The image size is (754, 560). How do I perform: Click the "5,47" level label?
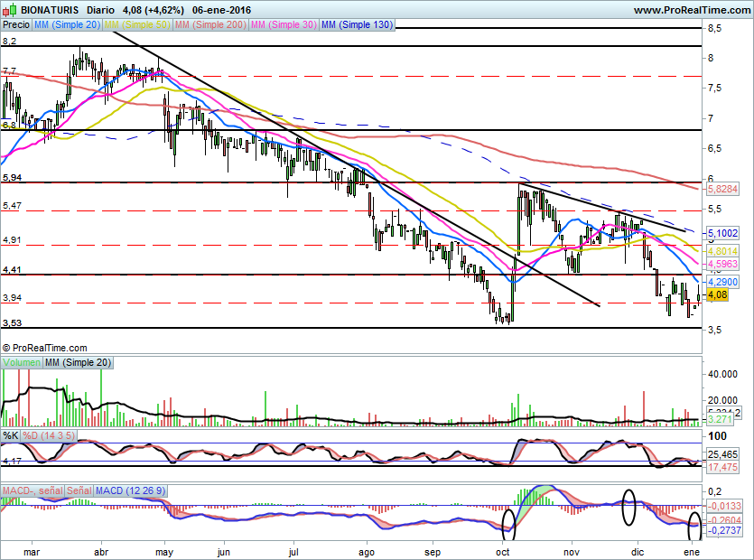(12, 206)
